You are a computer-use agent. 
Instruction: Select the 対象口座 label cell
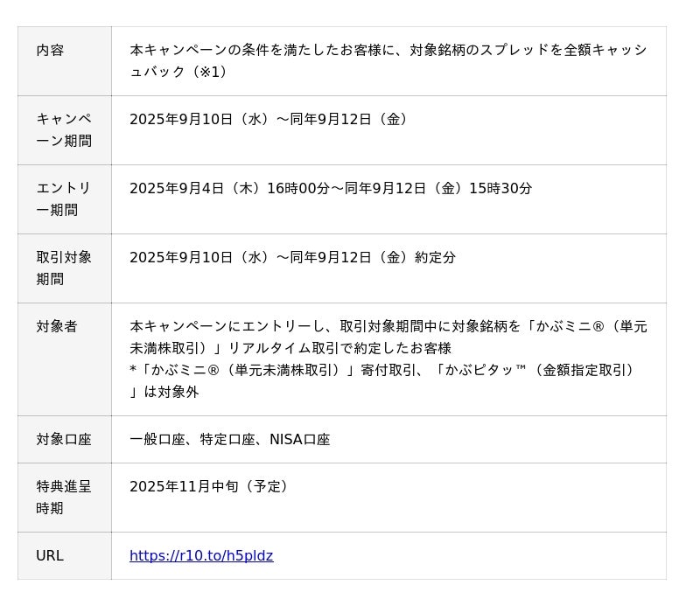click(x=64, y=440)
